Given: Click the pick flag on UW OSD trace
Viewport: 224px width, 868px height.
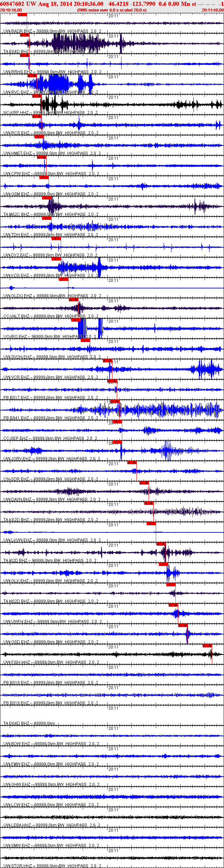Looking at the screenshot, I should pos(183,625).
